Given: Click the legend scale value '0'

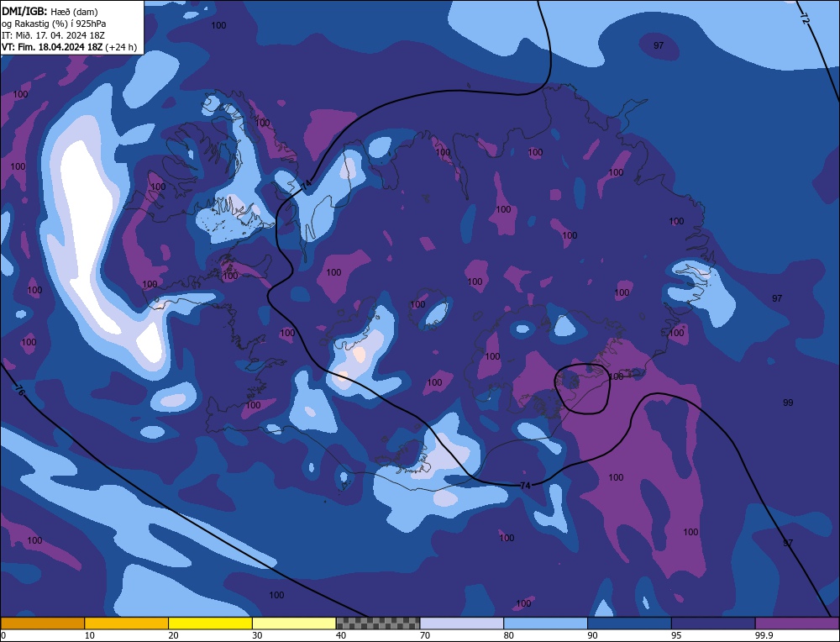Looking at the screenshot, I should [x=3, y=635].
